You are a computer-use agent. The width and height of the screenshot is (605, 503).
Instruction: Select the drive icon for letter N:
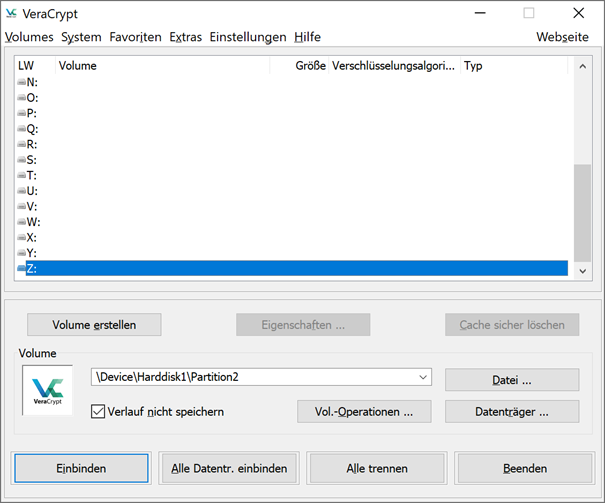(21, 82)
